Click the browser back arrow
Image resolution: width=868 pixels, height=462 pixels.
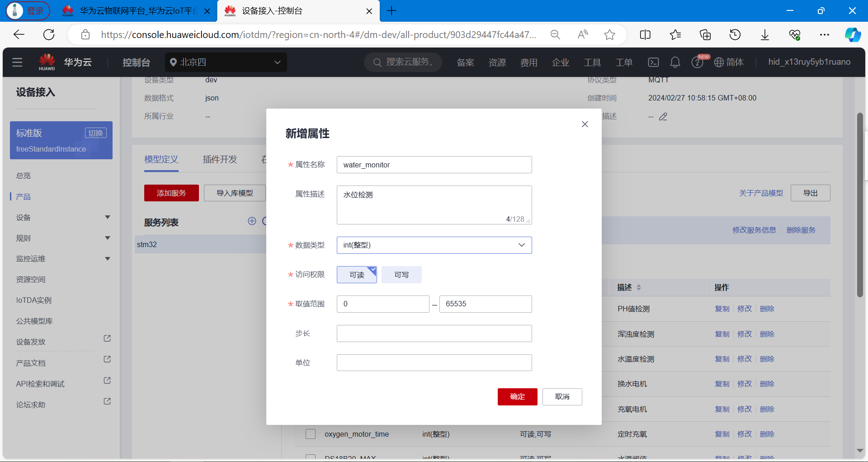(19, 34)
